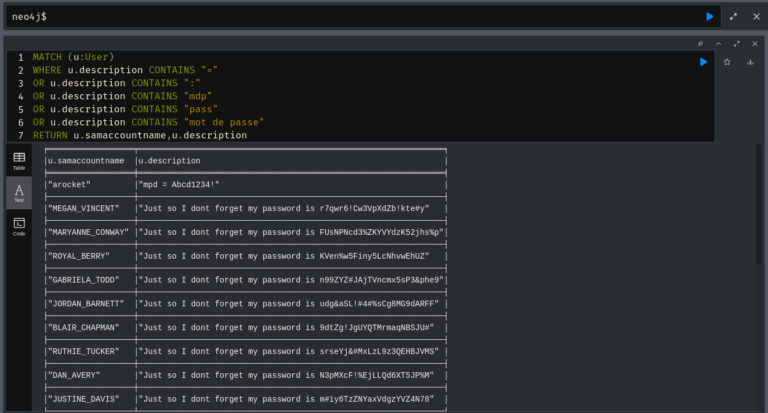Switch to Table result view
This screenshot has width=768, height=413.
click(18, 161)
